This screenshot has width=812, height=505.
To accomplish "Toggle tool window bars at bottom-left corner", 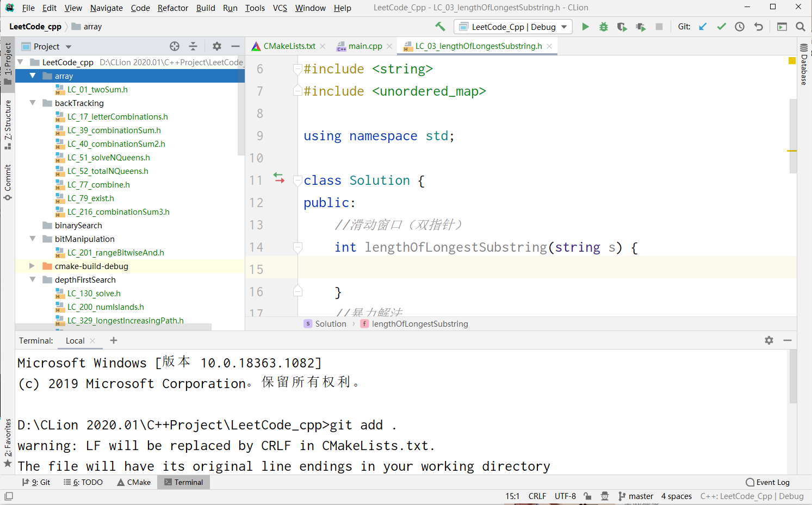I will pos(9,496).
